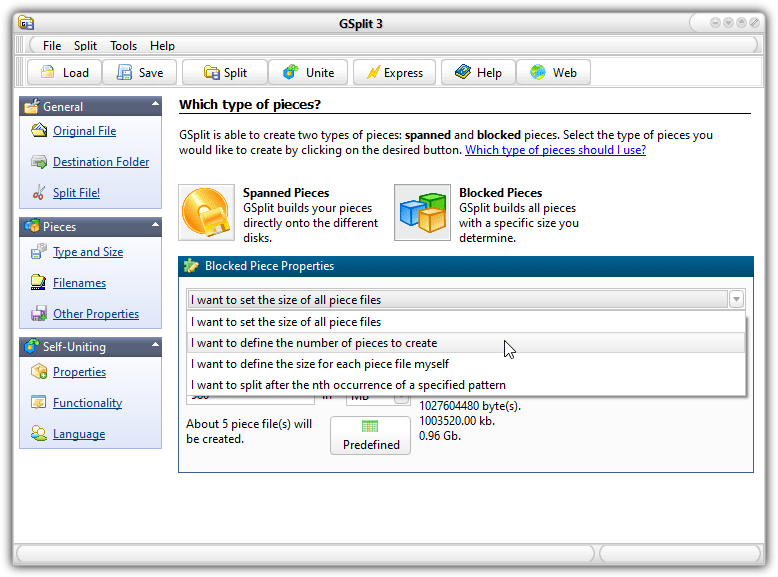
Task: Click the Blocked Pieces heading text
Action: [501, 192]
